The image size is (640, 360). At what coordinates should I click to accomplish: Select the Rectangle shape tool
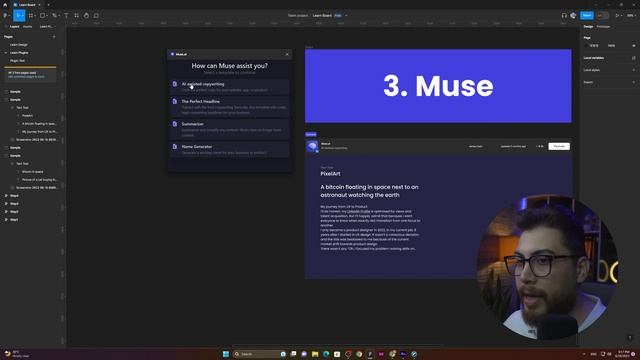tap(42, 16)
